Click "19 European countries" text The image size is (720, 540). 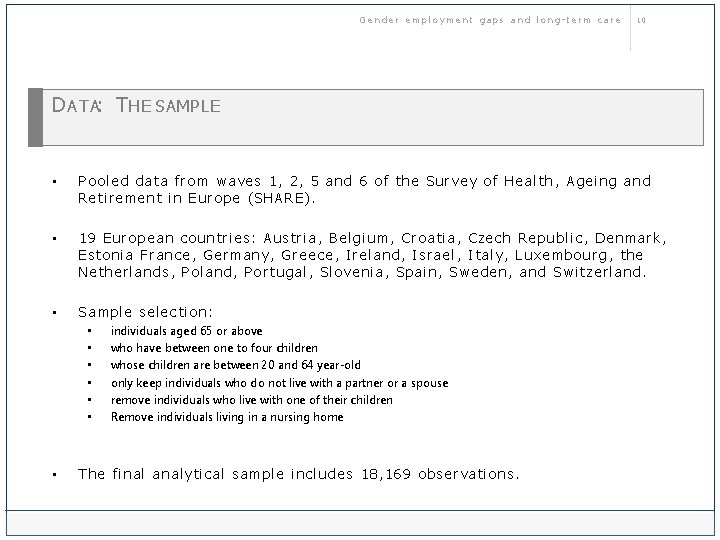click(x=164, y=238)
